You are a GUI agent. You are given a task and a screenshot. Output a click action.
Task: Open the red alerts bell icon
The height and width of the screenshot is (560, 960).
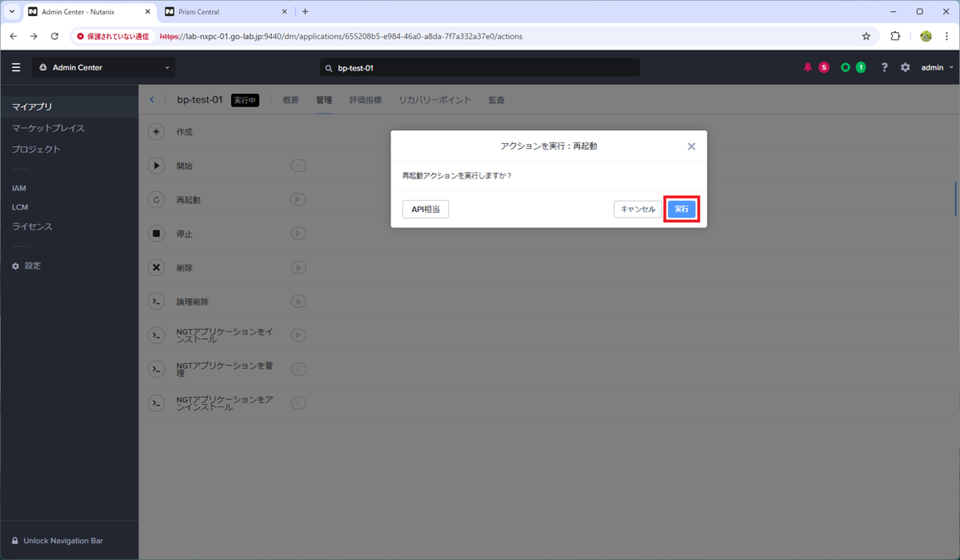[x=807, y=68]
